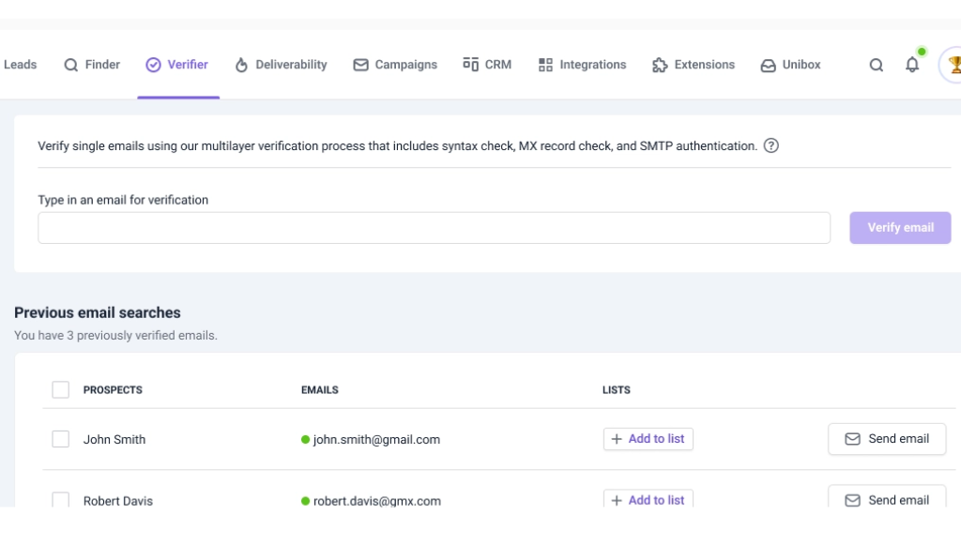Switch to the CRM tab

[x=487, y=65]
